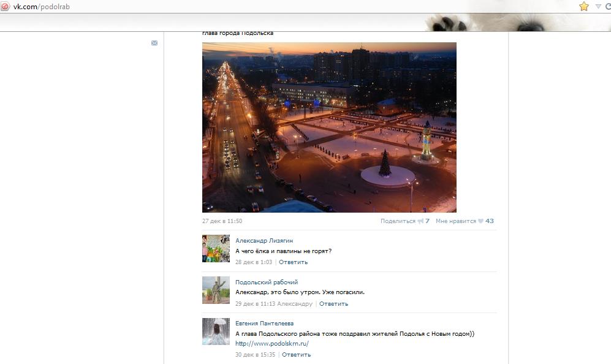Viewport: 611px width, 364px height.
Task: Open Подольский рабочий's avatar
Action: (216, 290)
